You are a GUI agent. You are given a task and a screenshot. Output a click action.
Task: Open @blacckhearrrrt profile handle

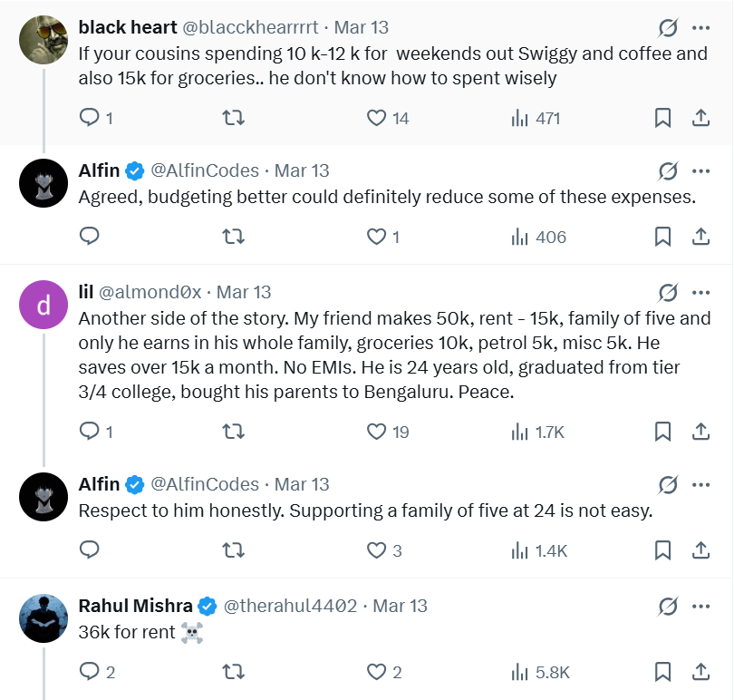coord(250,28)
